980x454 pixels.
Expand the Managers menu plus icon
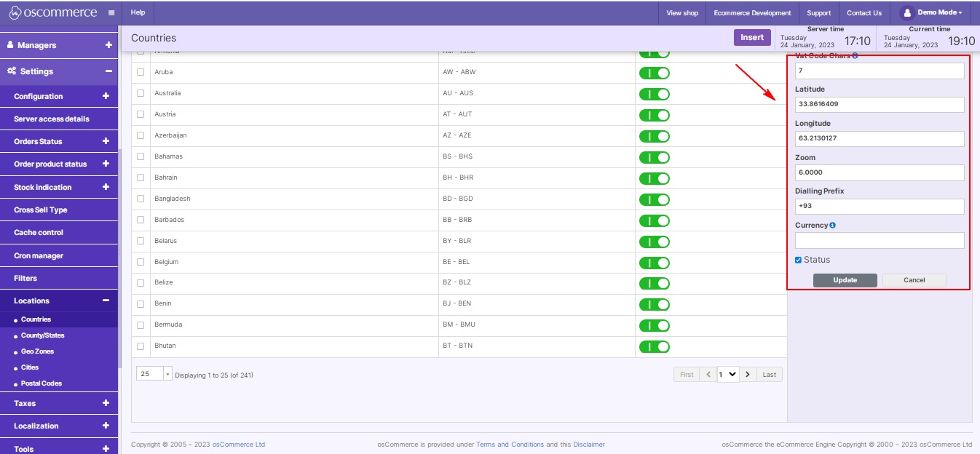108,45
